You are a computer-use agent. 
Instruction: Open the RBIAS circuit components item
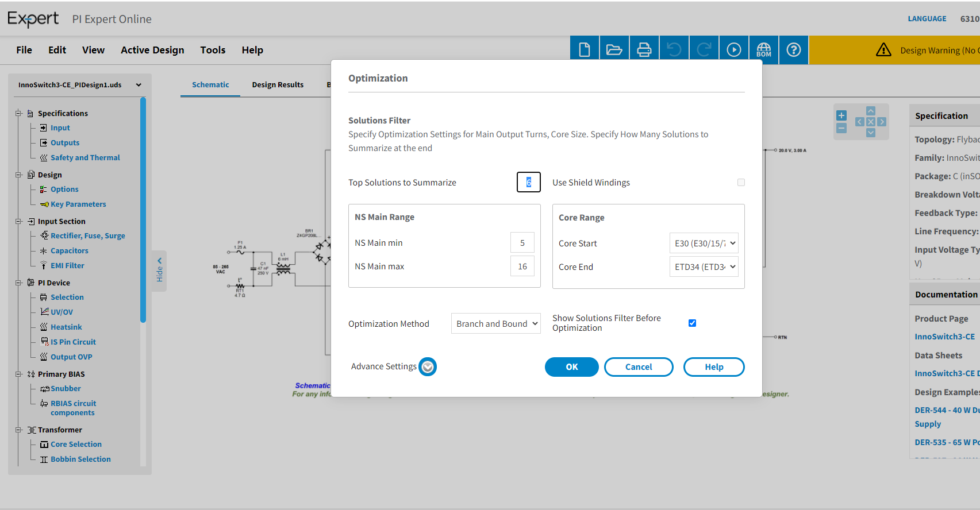(73, 408)
